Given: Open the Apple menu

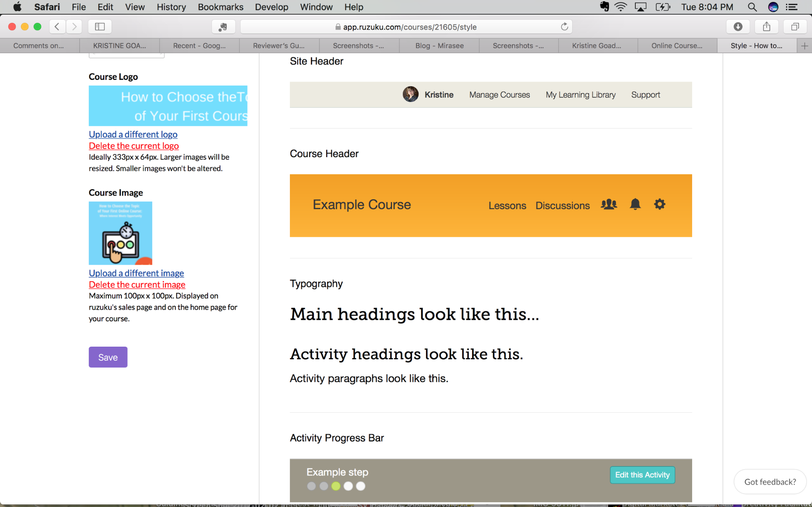Looking at the screenshot, I should coord(17,7).
